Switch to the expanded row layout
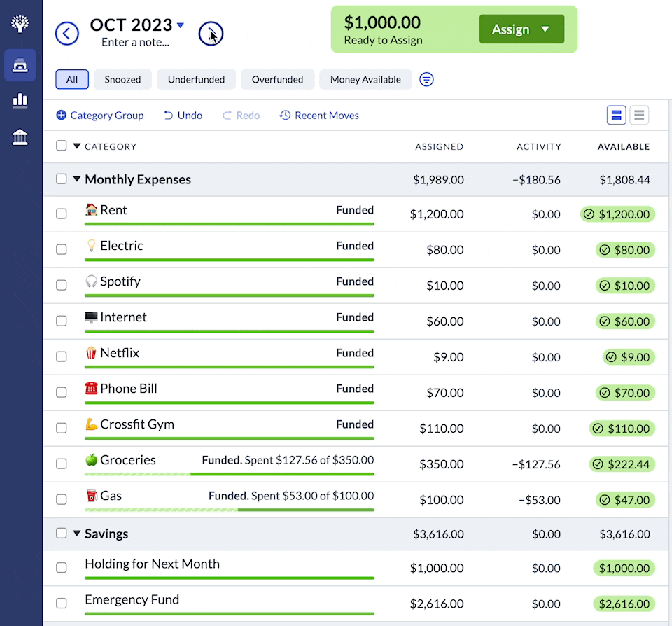Image resolution: width=672 pixels, height=626 pixels. pos(616,116)
